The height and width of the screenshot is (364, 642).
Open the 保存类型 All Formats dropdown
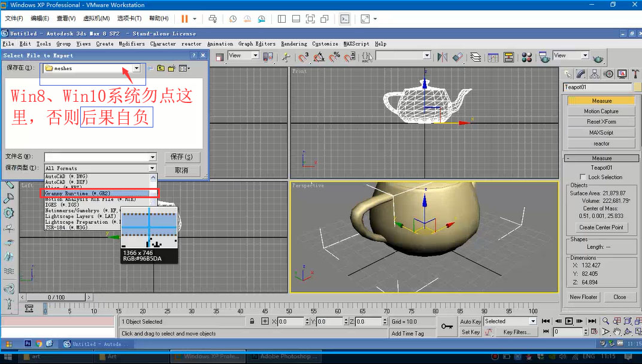coord(152,168)
